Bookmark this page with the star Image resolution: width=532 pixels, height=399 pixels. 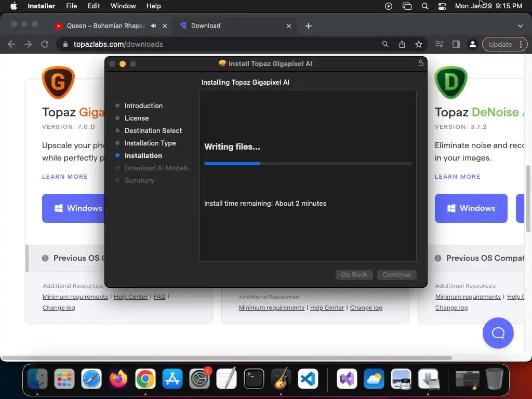[x=419, y=44]
